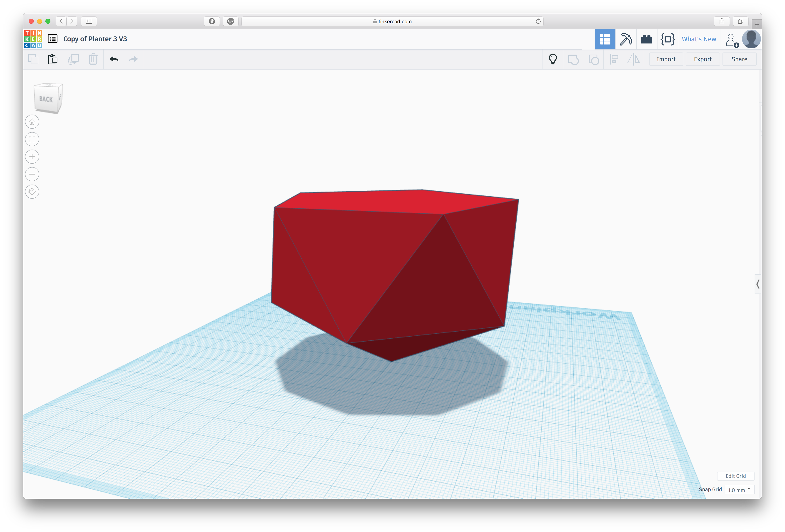Image resolution: width=785 pixels, height=532 pixels.
Task: Select the Align objects icon
Action: [x=614, y=59]
